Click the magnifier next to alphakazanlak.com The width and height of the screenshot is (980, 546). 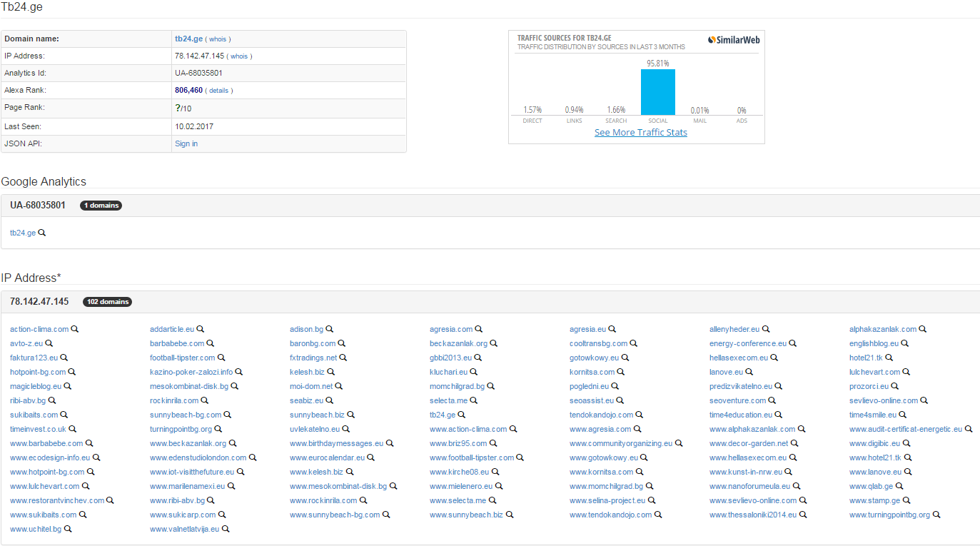(923, 329)
